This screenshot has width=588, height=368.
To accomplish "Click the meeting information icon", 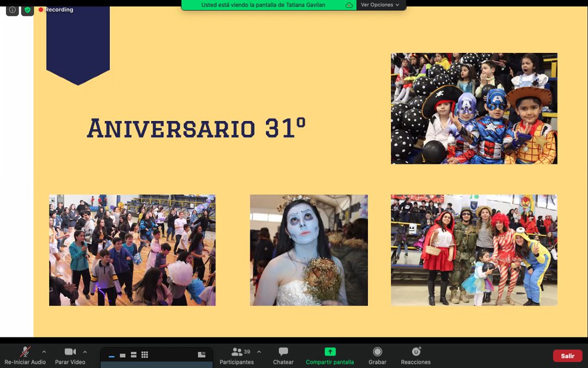I will pyautogui.click(x=12, y=10).
